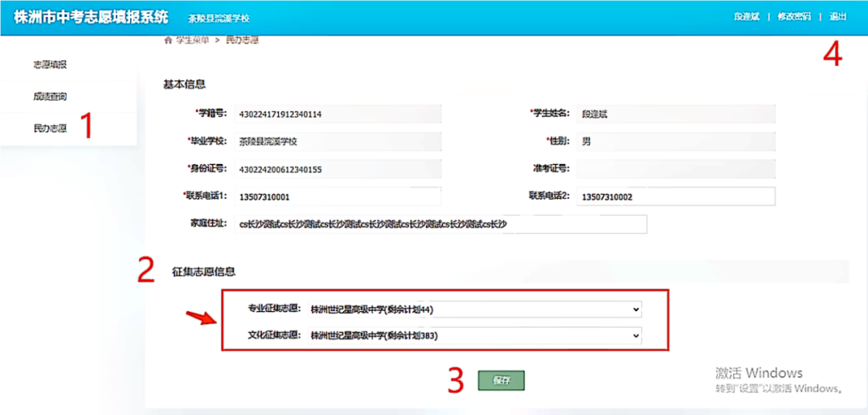
Task: Click the 学籍号 field
Action: (338, 114)
